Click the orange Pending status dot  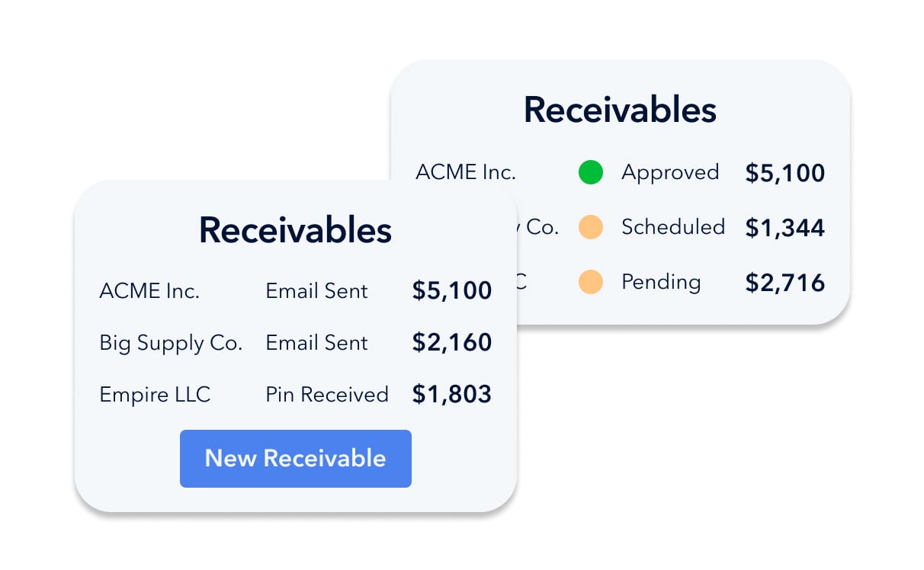590,282
